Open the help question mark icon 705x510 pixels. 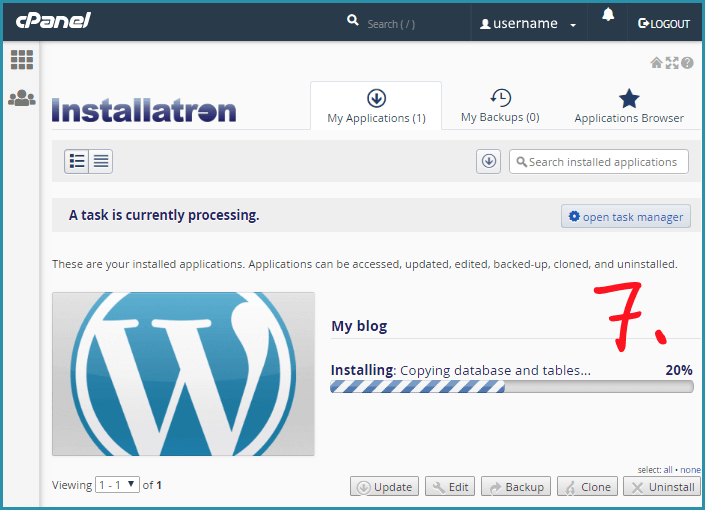click(x=687, y=63)
